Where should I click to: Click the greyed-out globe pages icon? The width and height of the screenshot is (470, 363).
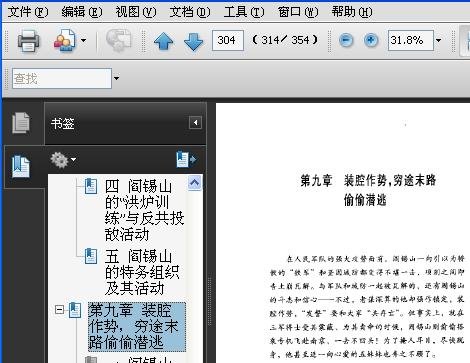pos(119,41)
